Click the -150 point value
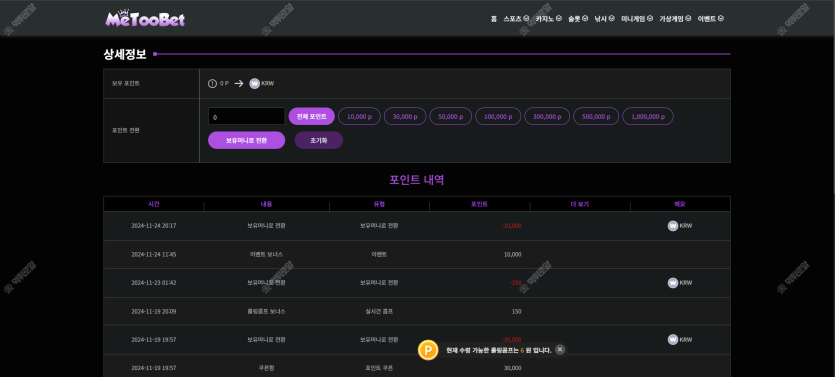The width and height of the screenshot is (835, 377). click(x=515, y=283)
